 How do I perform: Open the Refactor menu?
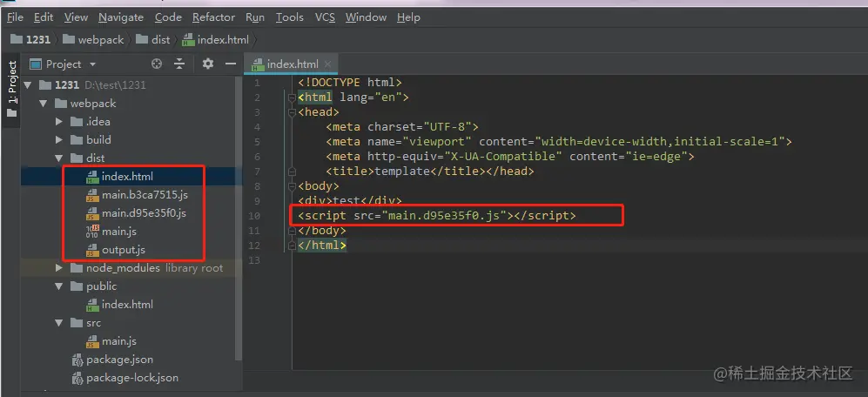point(213,17)
